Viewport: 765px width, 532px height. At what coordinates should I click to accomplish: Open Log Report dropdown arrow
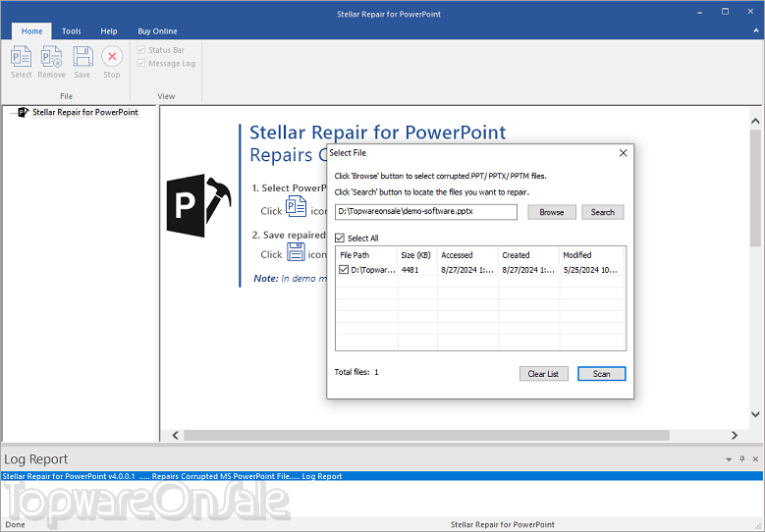click(x=729, y=459)
